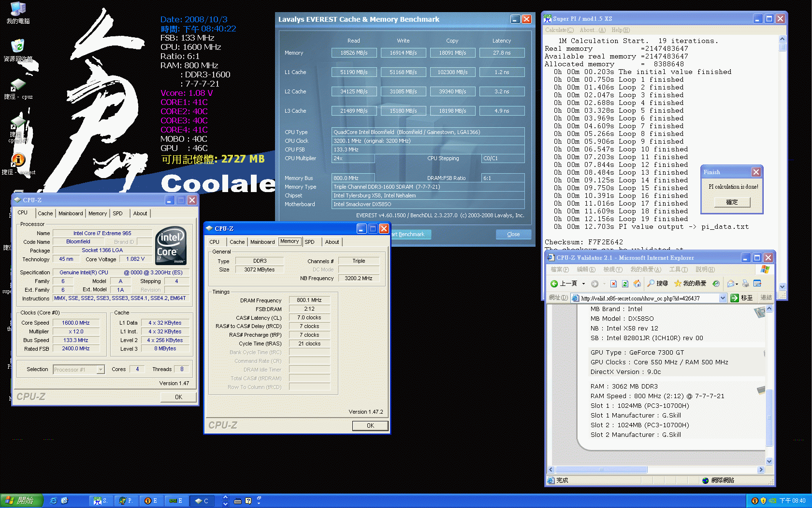Open Mail button dropdown arrow

[x=737, y=284]
